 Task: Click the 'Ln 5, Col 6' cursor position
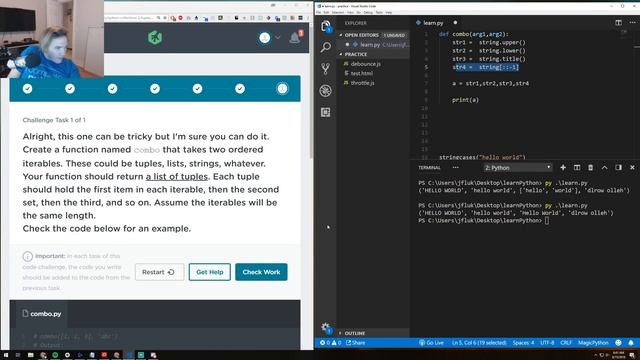[479, 342]
